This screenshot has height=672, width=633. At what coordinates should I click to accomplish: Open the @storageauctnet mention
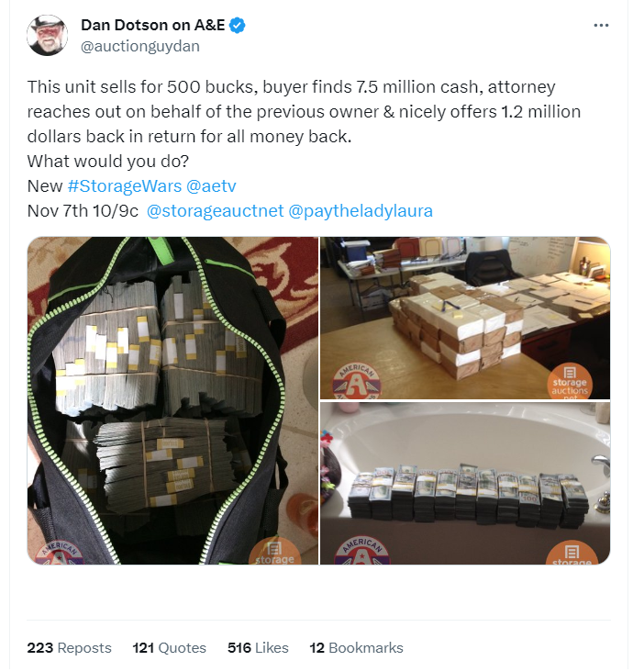[215, 211]
